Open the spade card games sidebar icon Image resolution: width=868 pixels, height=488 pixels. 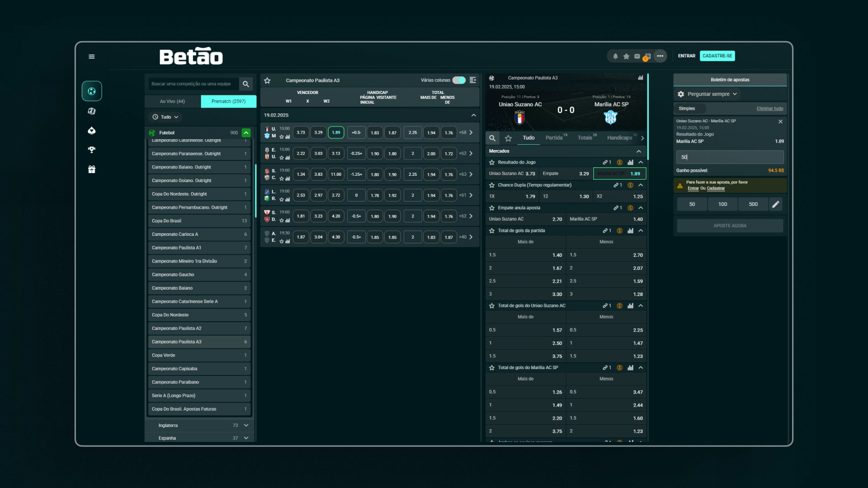click(x=92, y=131)
